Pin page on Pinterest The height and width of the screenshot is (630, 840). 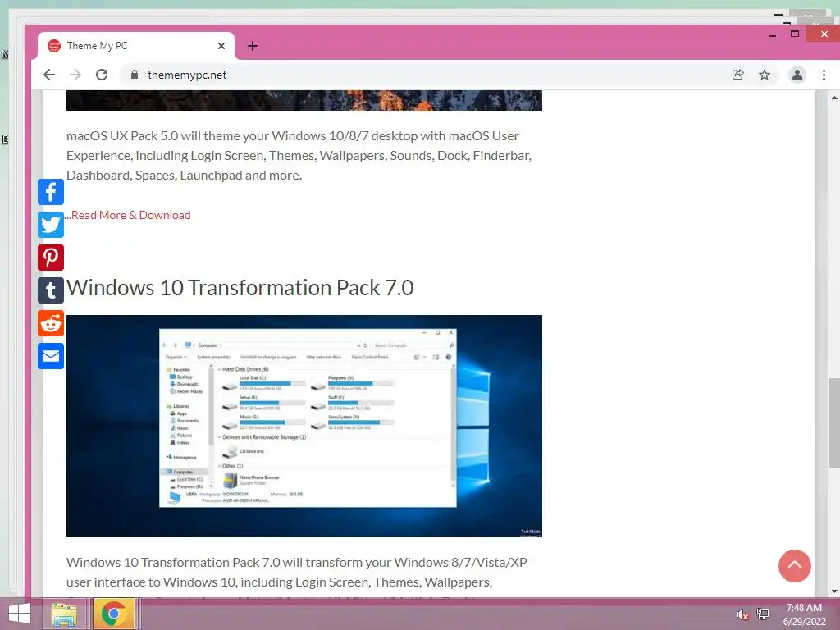tap(51, 258)
